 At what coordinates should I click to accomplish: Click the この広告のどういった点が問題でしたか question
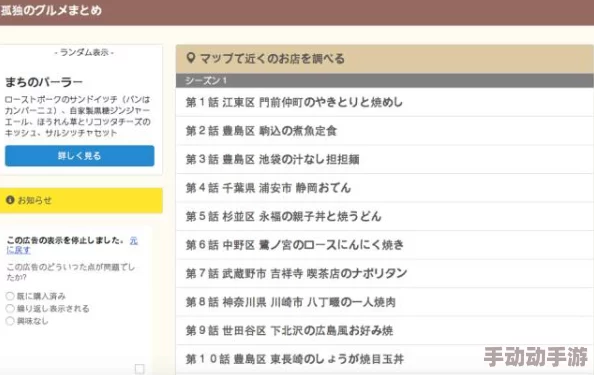pos(70,272)
